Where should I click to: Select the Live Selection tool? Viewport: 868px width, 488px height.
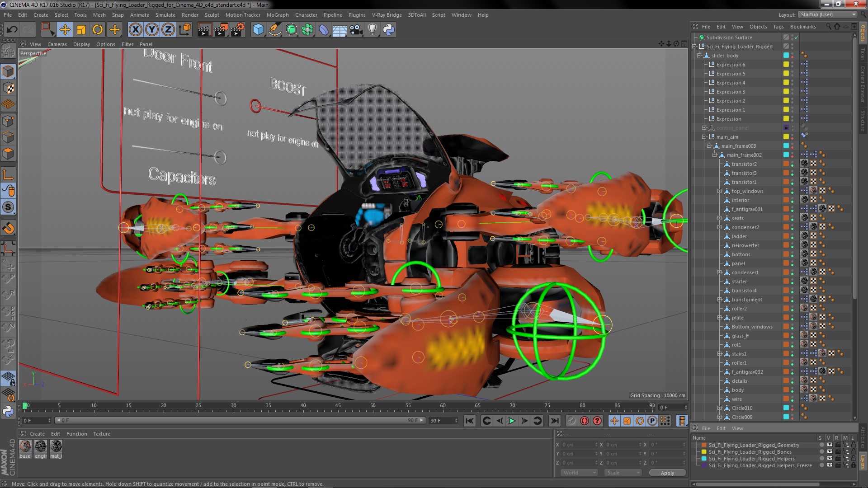point(47,30)
